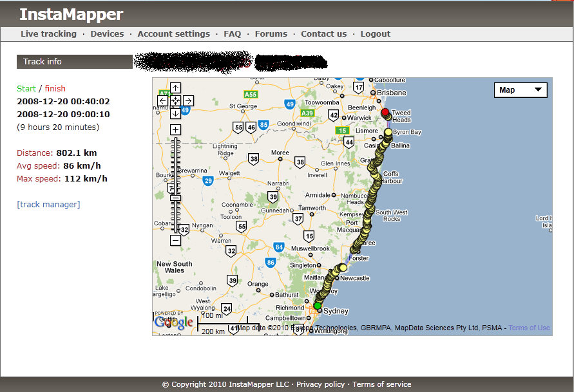574x392 pixels.
Task: Click blue shield 84 near Muswellbrook
Action: point(279,247)
